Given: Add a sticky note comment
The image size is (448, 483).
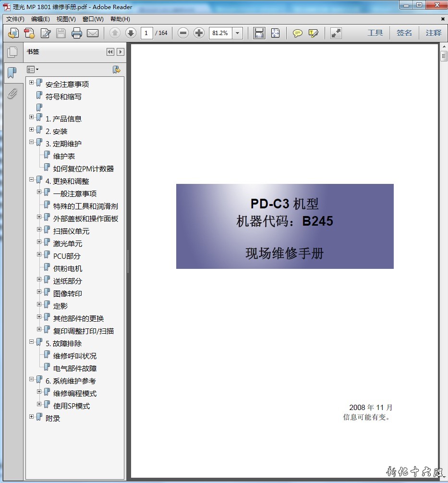Looking at the screenshot, I should coord(298,33).
